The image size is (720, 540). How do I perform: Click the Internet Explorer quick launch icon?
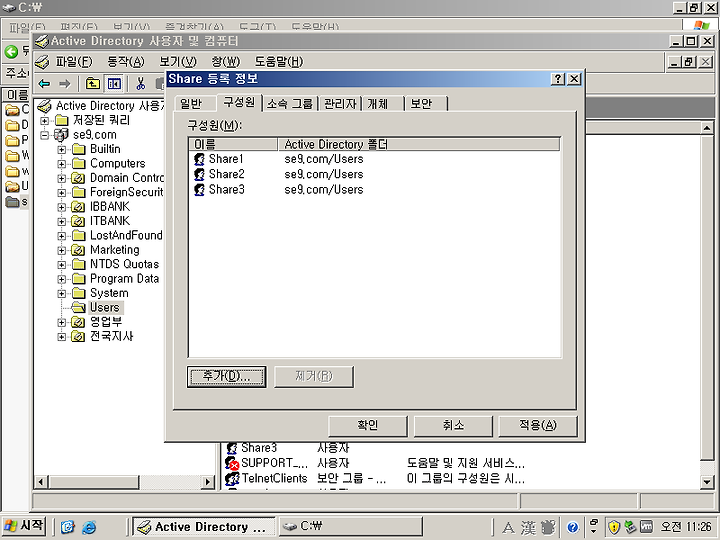(89, 527)
